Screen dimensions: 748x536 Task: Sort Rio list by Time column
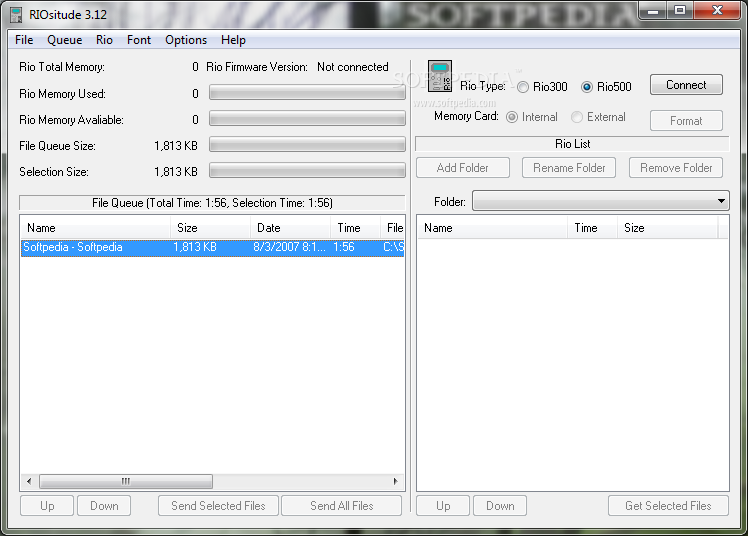(593, 228)
